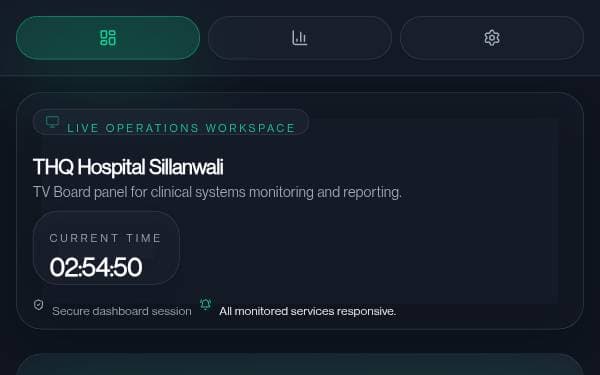Click the Secure dashboard session text
The image size is (600, 375).
[x=122, y=311]
